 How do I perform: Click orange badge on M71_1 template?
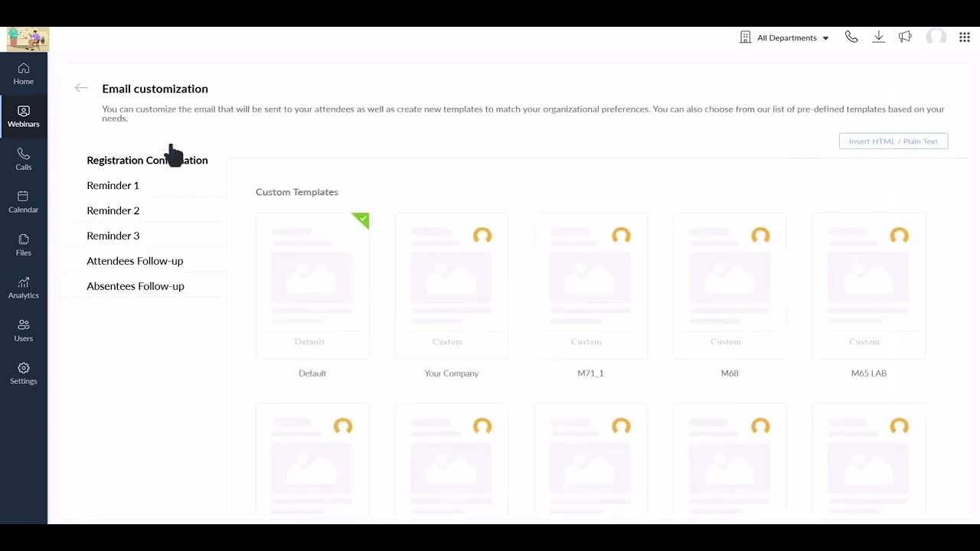pos(621,236)
